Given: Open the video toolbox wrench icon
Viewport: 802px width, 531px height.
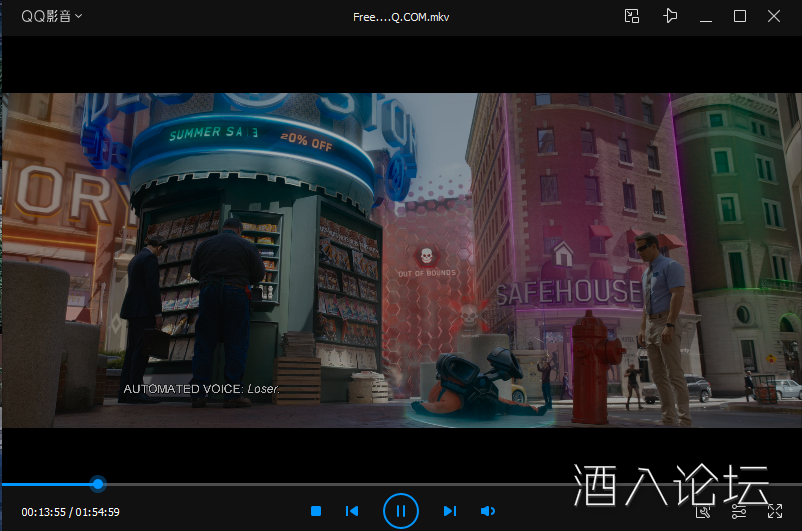Looking at the screenshot, I should click(x=703, y=511).
